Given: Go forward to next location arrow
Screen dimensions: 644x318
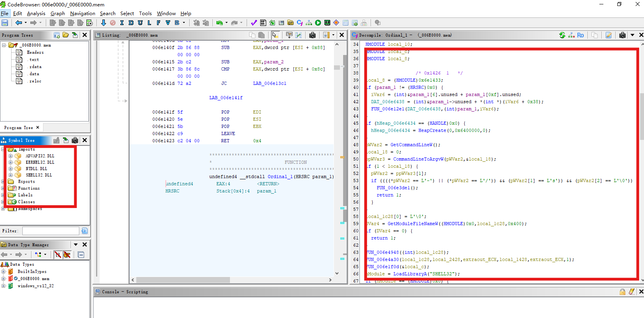Looking at the screenshot, I should click(33, 23).
